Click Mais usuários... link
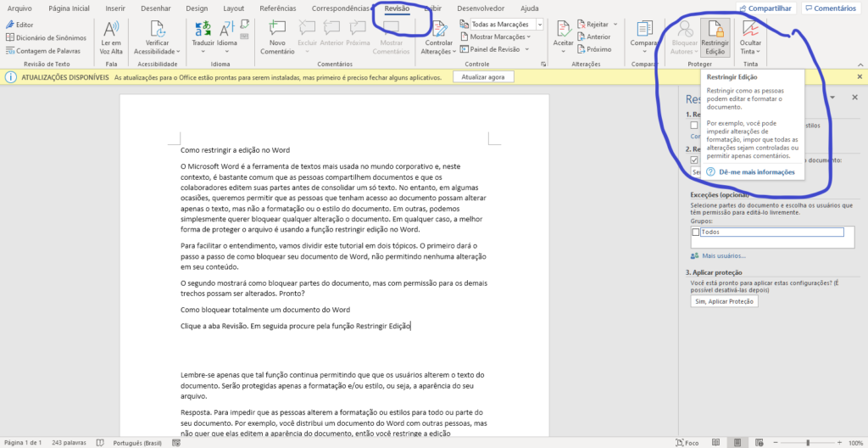This screenshot has width=868, height=448. [724, 256]
